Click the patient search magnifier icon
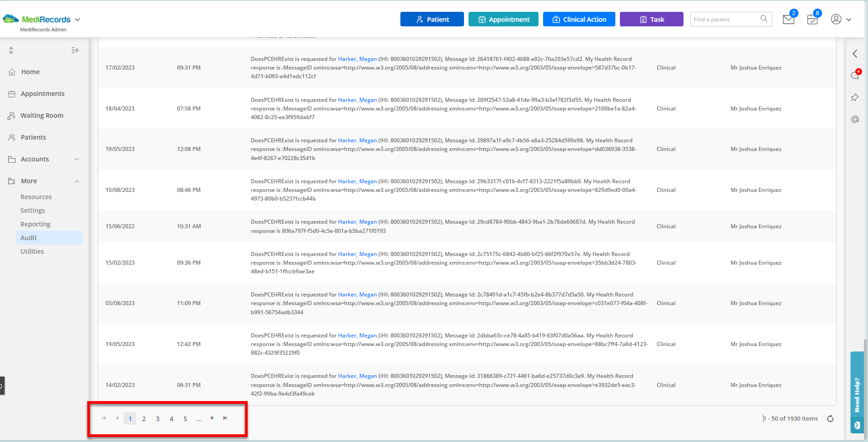Viewport: 868px width, 442px height. click(x=764, y=19)
